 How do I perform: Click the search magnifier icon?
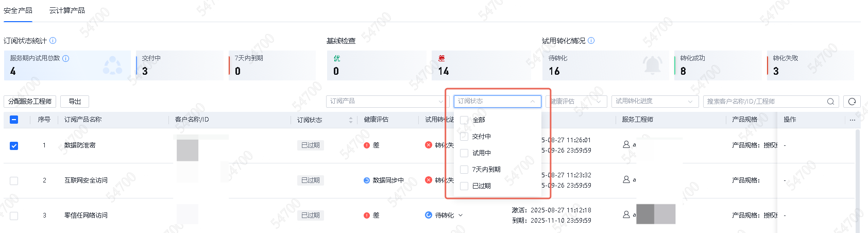pyautogui.click(x=830, y=102)
